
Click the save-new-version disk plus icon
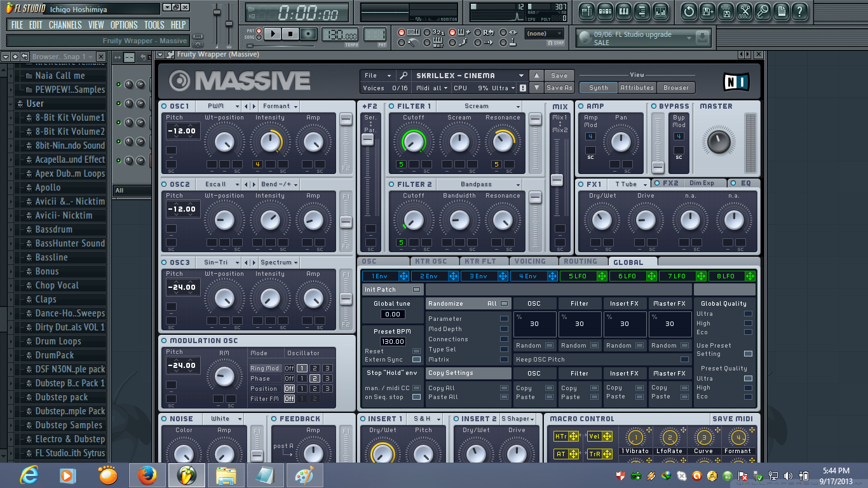(x=707, y=11)
